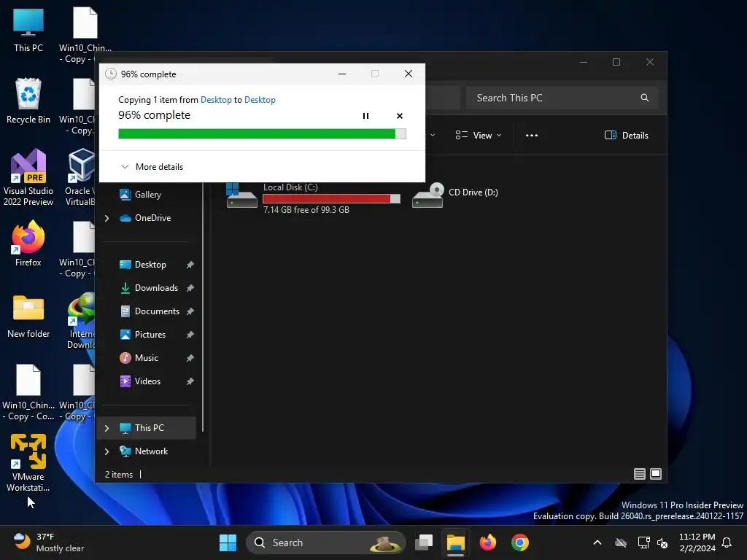747x560 pixels.
Task: Open the See more (three dots) menu
Action: (x=531, y=135)
